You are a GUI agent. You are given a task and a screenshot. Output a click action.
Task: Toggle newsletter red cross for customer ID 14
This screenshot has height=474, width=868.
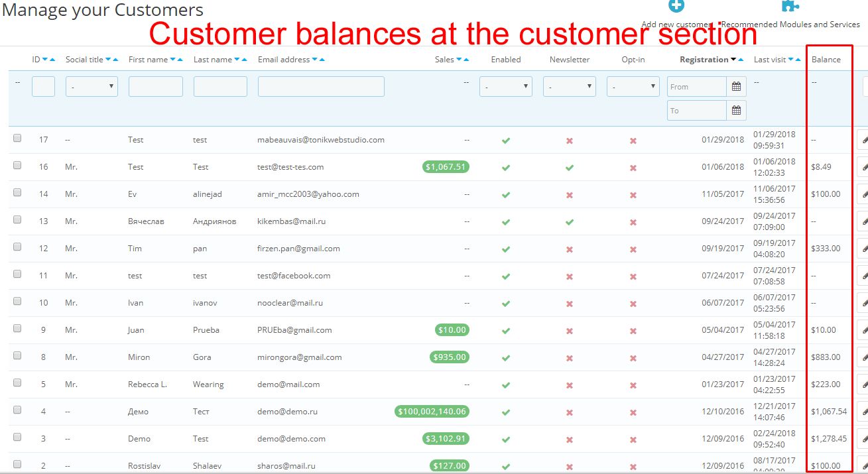[570, 195]
